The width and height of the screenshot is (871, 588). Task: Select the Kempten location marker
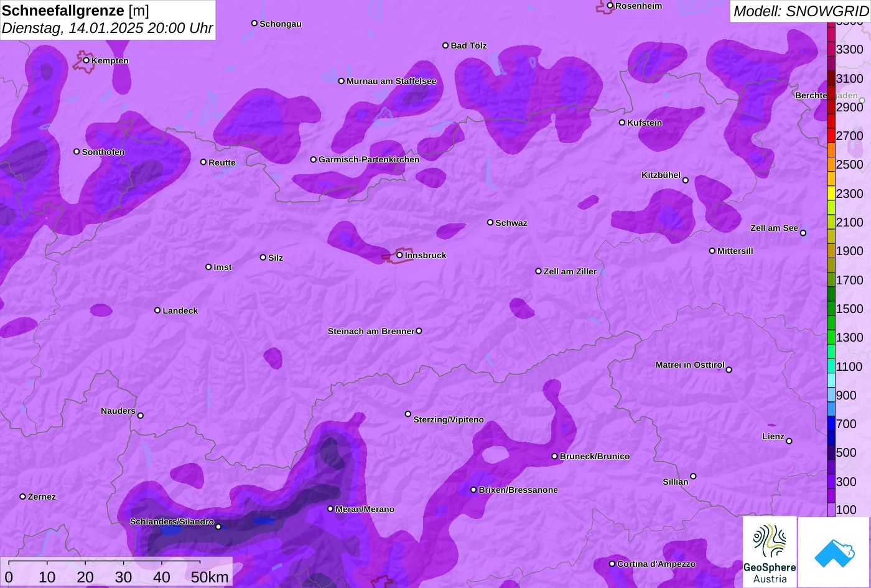click(x=86, y=60)
